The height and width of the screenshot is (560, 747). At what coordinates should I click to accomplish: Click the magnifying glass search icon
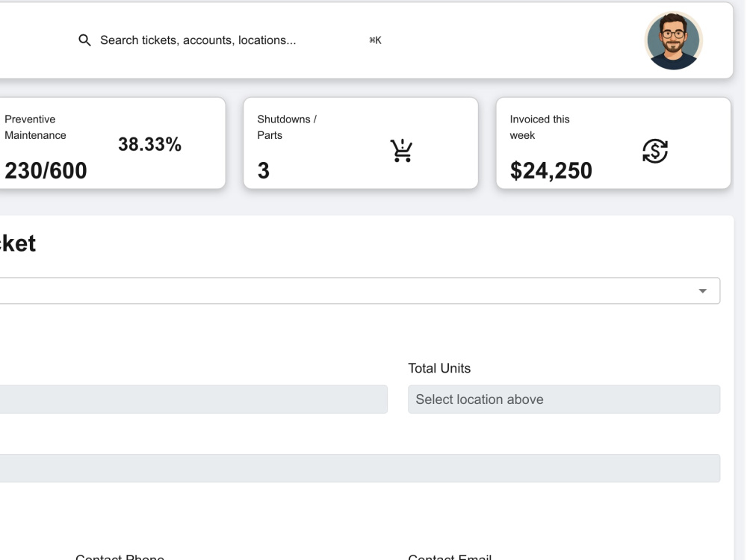click(x=84, y=40)
